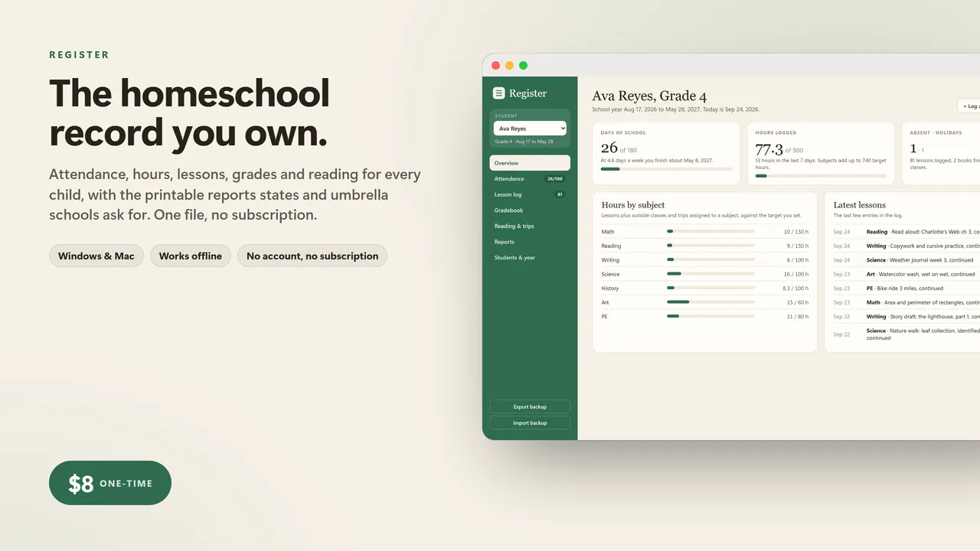Click the red close window button
The image size is (980, 551).
tap(495, 66)
